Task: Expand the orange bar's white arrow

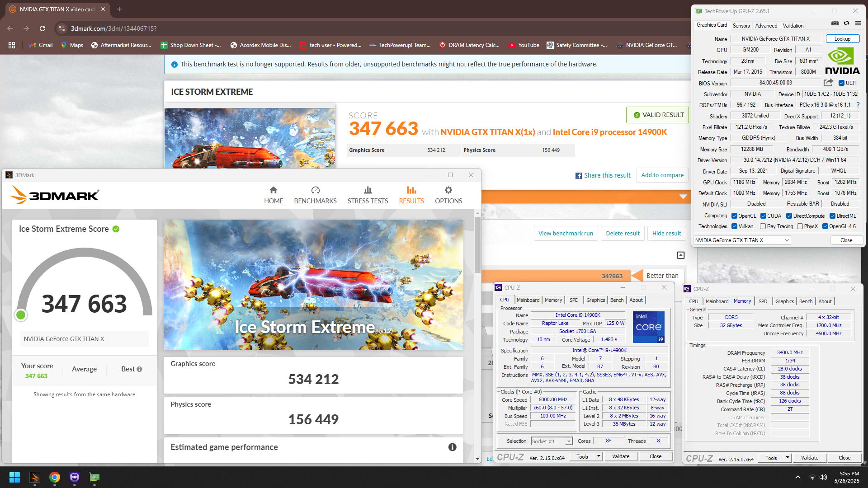Action: click(683, 197)
